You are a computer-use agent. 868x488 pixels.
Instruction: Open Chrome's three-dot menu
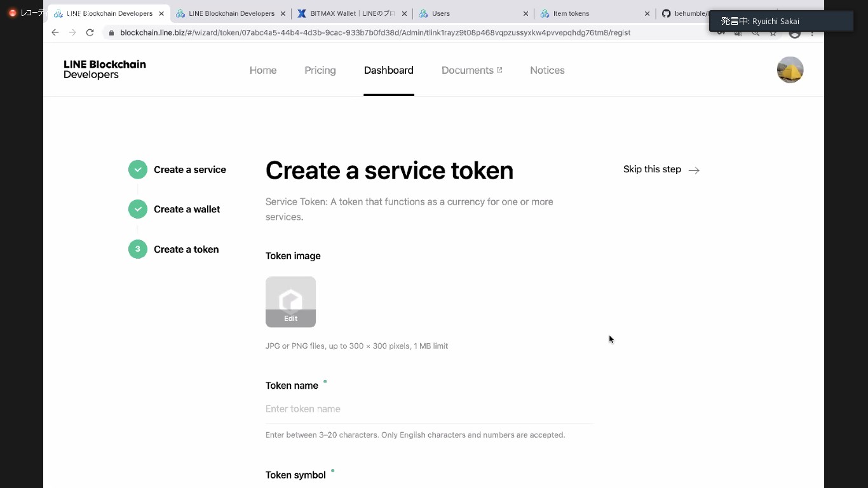(x=813, y=32)
